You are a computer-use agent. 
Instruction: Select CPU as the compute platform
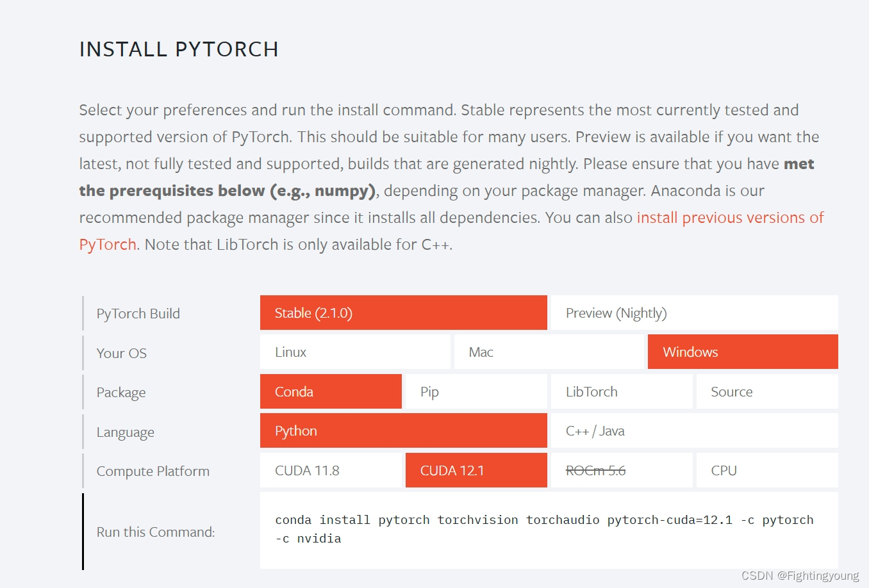tap(766, 470)
